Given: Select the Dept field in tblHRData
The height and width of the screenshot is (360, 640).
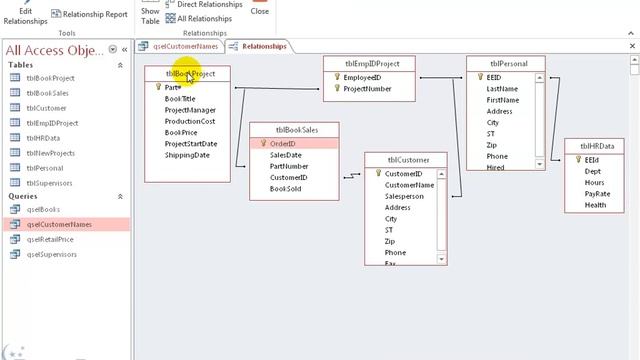Looking at the screenshot, I should click(x=593, y=171).
